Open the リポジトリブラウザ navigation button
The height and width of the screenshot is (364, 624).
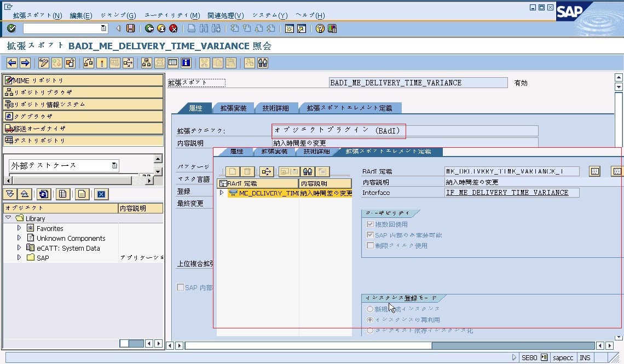83,93
